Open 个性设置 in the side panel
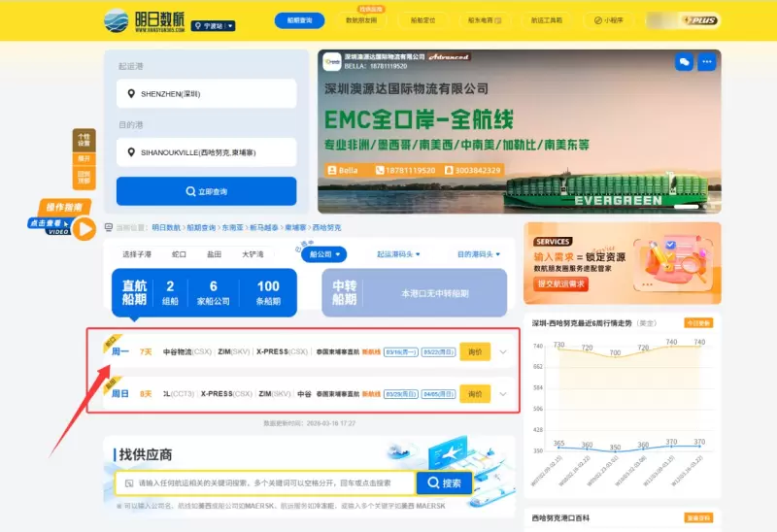This screenshot has width=777, height=532. 84,140
